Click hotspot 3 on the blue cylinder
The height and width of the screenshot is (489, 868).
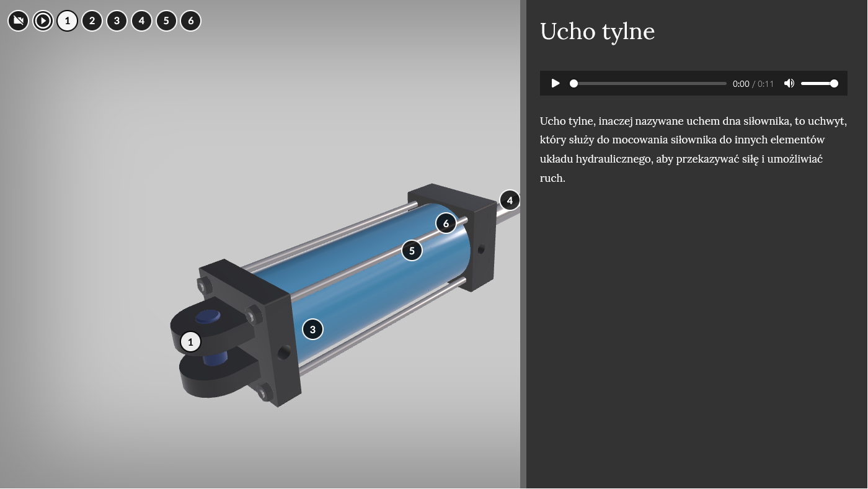pyautogui.click(x=312, y=330)
